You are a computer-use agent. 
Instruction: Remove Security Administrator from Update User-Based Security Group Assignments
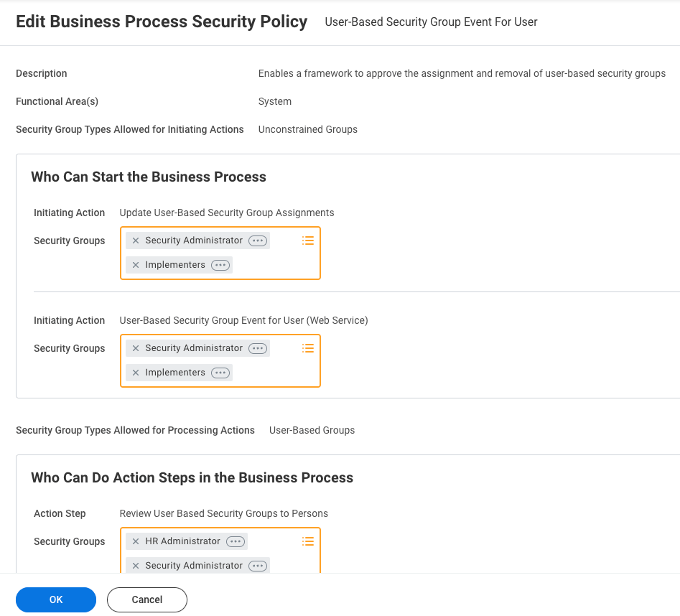(136, 241)
